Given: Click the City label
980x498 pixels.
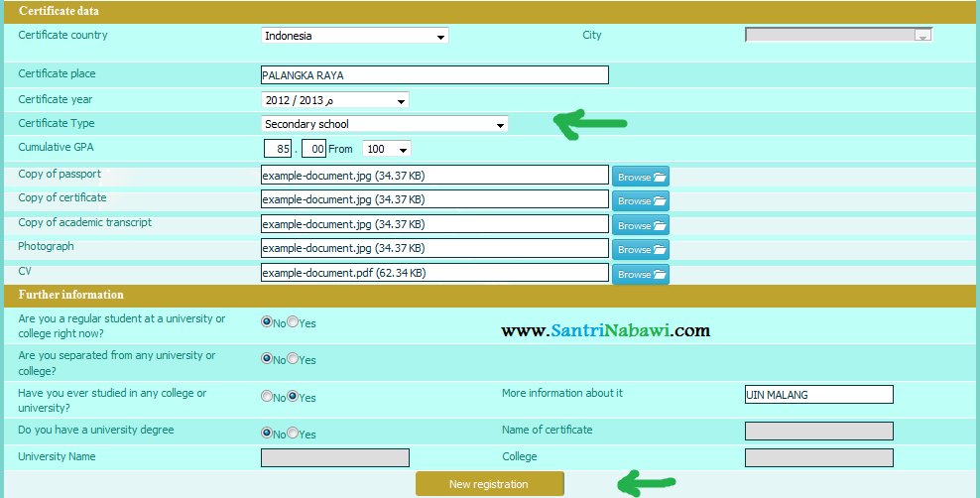Looking at the screenshot, I should pyautogui.click(x=592, y=35).
